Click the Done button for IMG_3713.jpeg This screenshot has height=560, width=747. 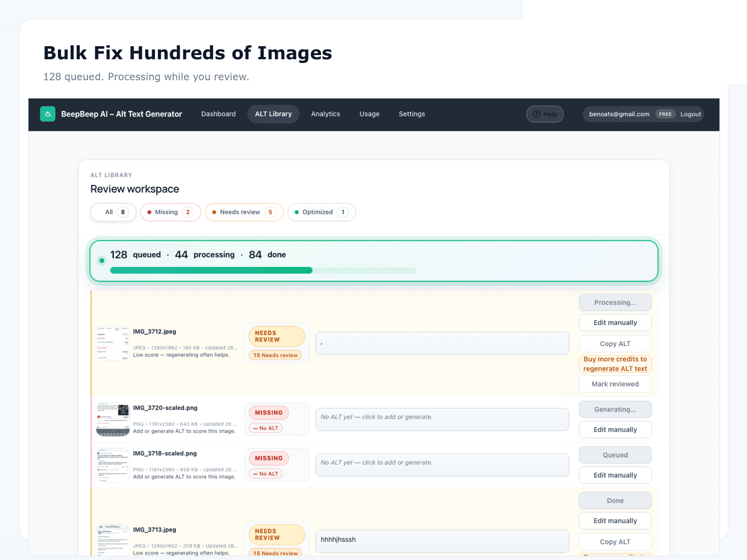615,501
